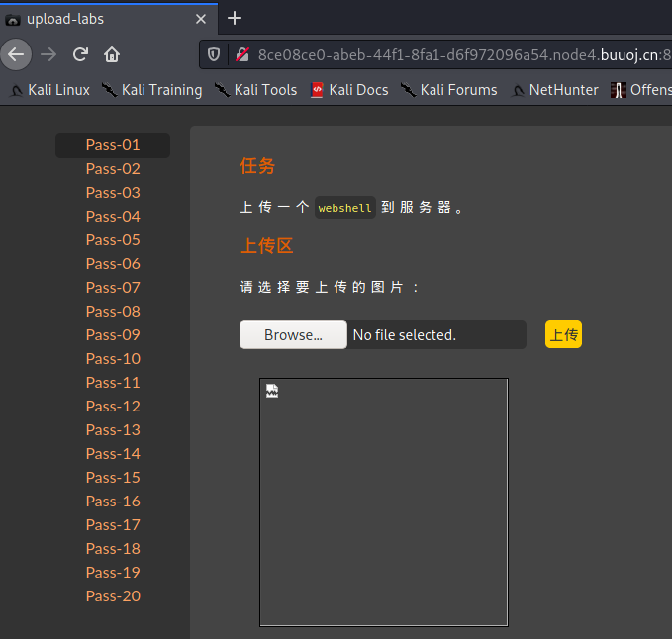This screenshot has width=672, height=639.
Task: Click the forward navigation arrow
Action: click(48, 54)
